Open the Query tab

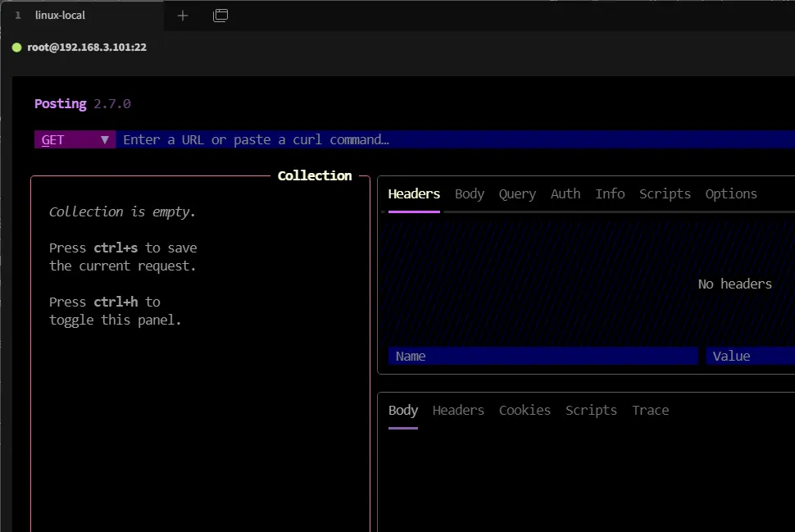[x=517, y=194]
